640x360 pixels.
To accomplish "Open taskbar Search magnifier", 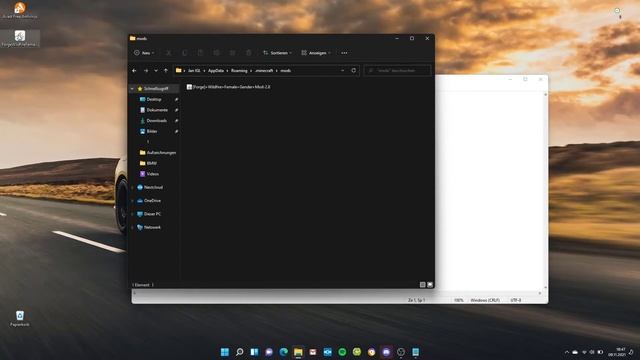I will pos(240,352).
